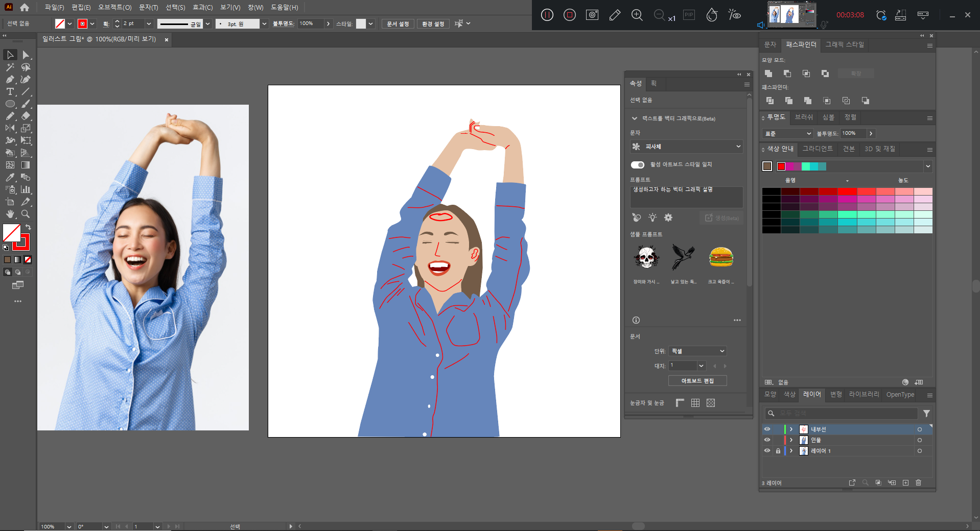
Task: Toggle visibility of the 인물 layer
Action: tap(767, 440)
